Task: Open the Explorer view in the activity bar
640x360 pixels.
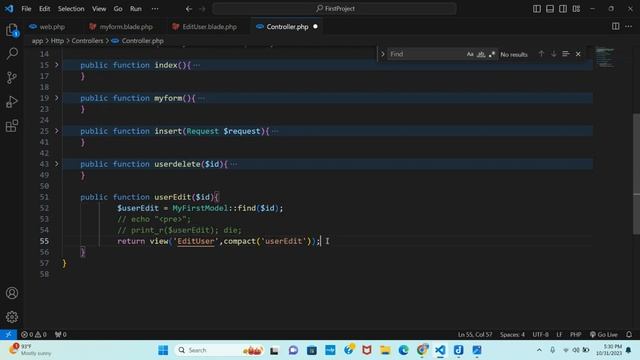Action: (12, 30)
